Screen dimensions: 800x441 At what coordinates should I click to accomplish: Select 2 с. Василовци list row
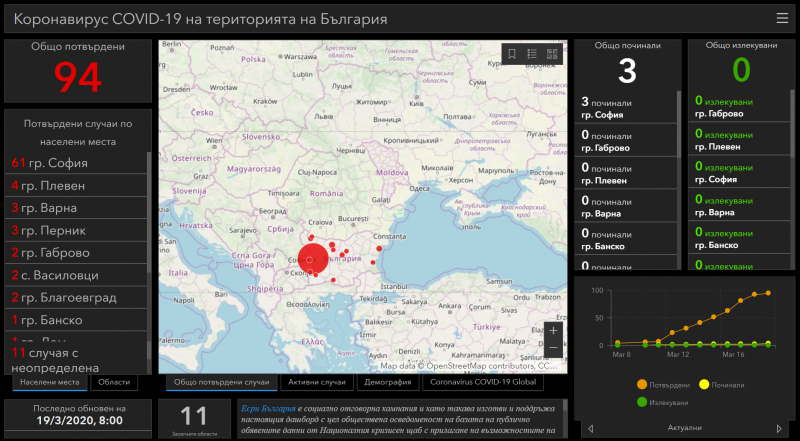76,276
